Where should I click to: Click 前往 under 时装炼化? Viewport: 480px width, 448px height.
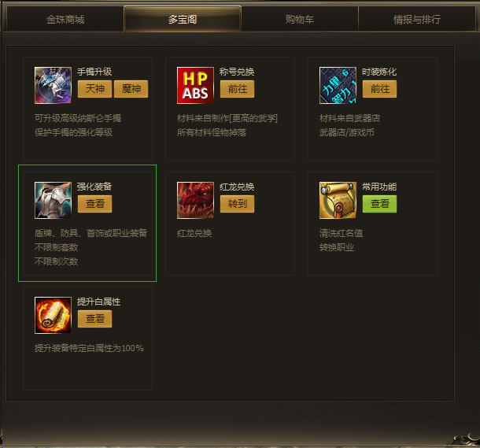[379, 89]
